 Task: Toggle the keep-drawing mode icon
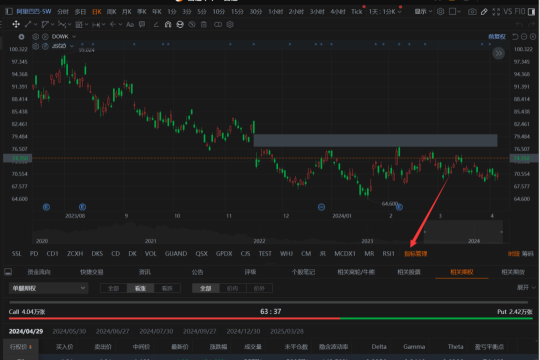(x=180, y=24)
